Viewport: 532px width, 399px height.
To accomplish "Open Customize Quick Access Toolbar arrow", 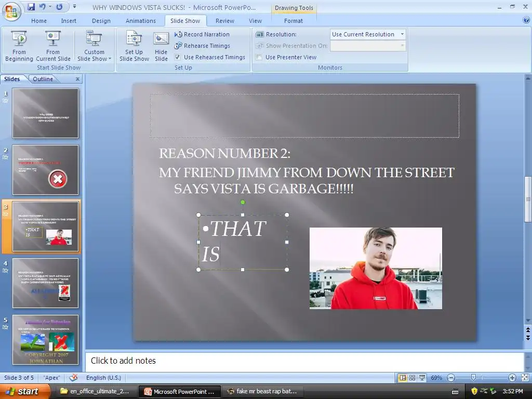I will 74,7.
